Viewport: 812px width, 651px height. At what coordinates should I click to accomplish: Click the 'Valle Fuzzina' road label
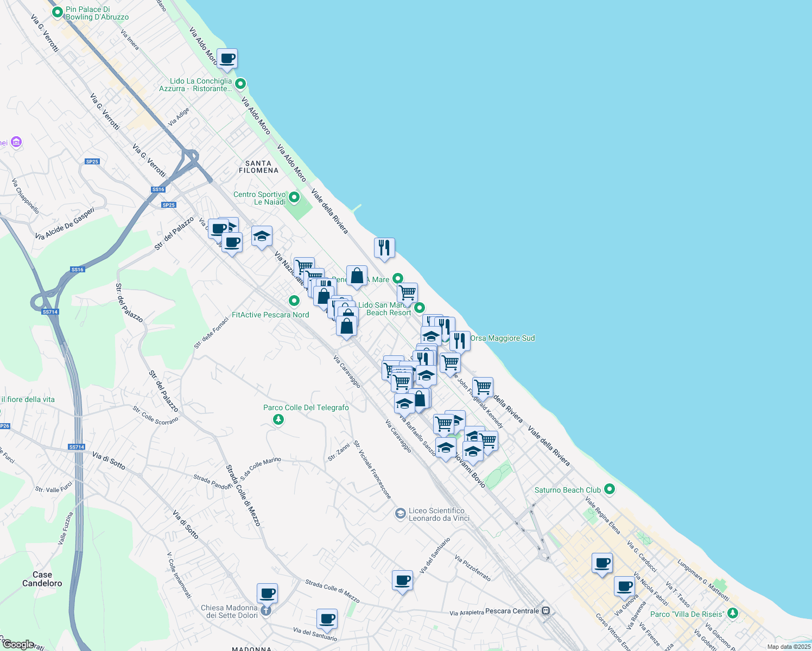coord(66,528)
